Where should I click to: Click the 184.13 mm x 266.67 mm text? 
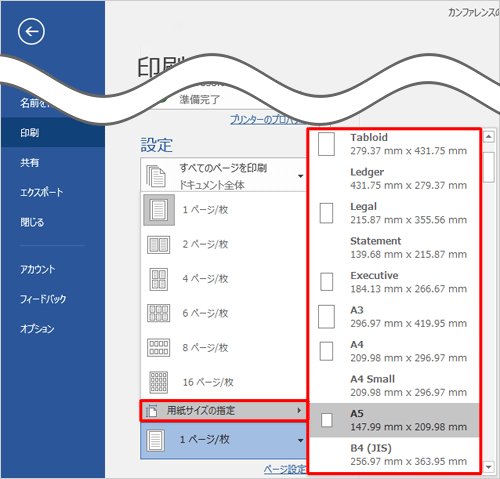[x=408, y=289]
